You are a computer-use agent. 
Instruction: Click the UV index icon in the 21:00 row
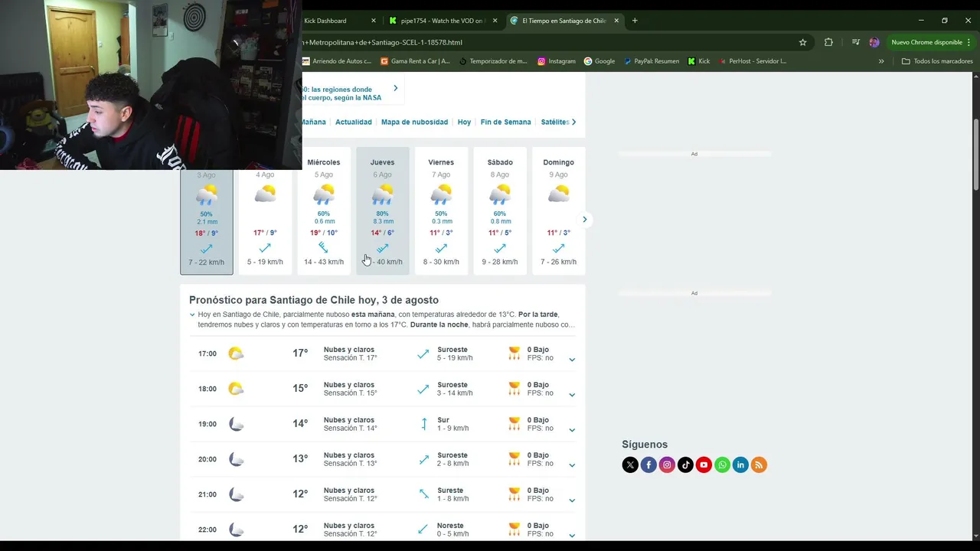[x=514, y=494]
